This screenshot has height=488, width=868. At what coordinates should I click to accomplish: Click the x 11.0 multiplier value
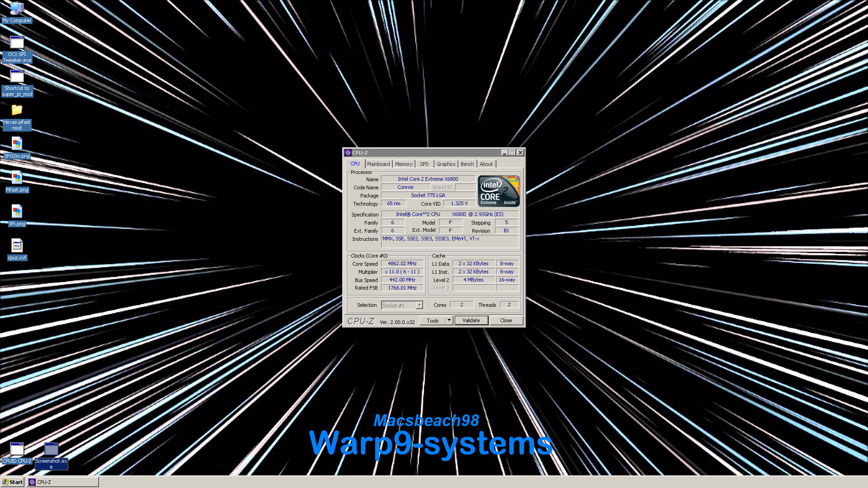402,272
